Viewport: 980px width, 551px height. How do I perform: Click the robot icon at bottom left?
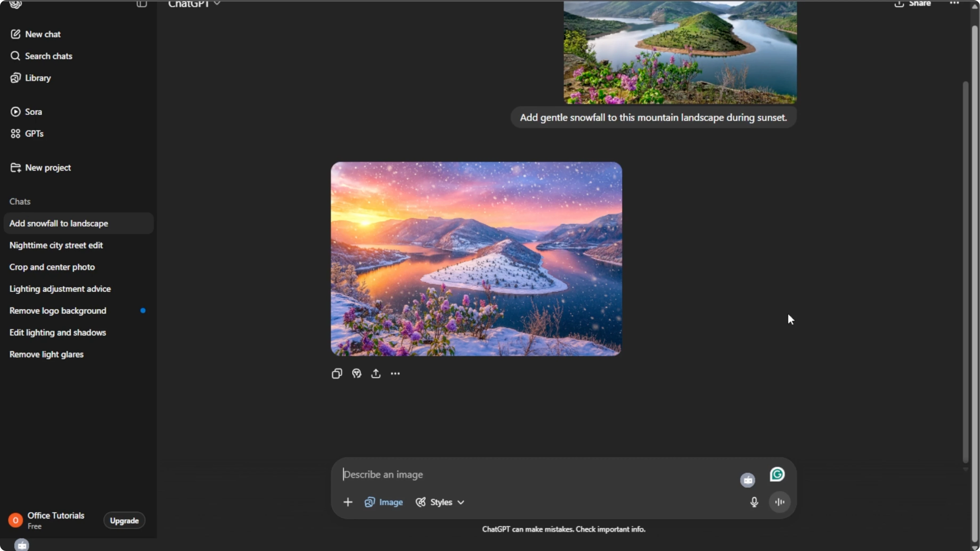22,545
